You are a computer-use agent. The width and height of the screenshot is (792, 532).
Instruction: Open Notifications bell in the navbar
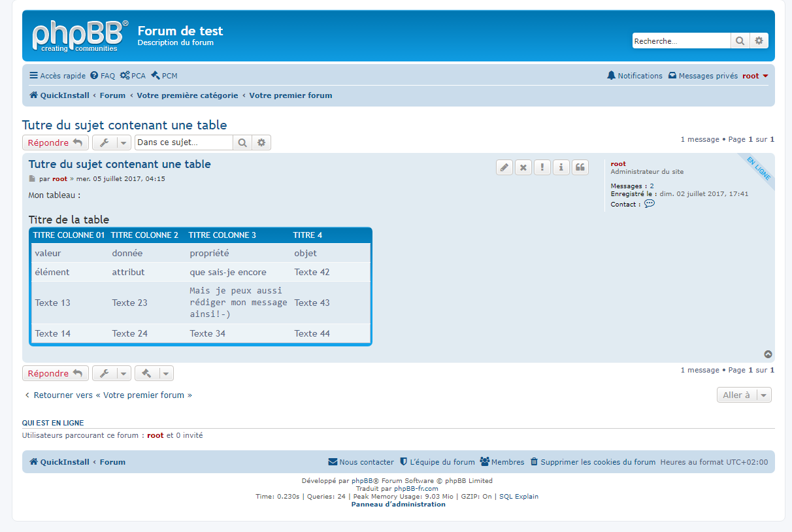click(x=635, y=76)
